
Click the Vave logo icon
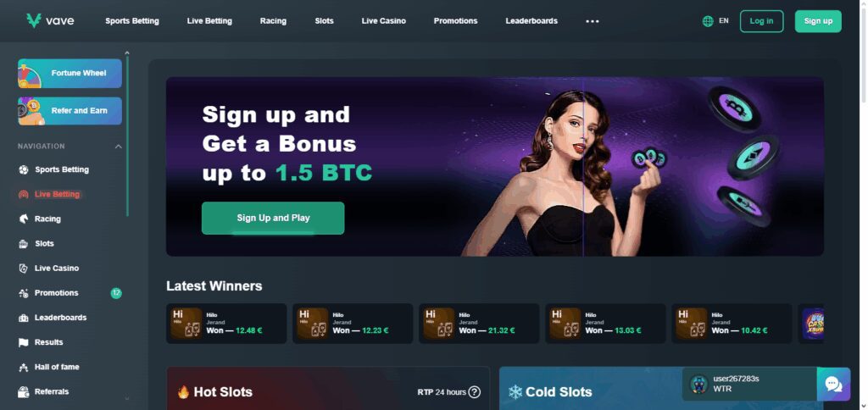[34, 21]
